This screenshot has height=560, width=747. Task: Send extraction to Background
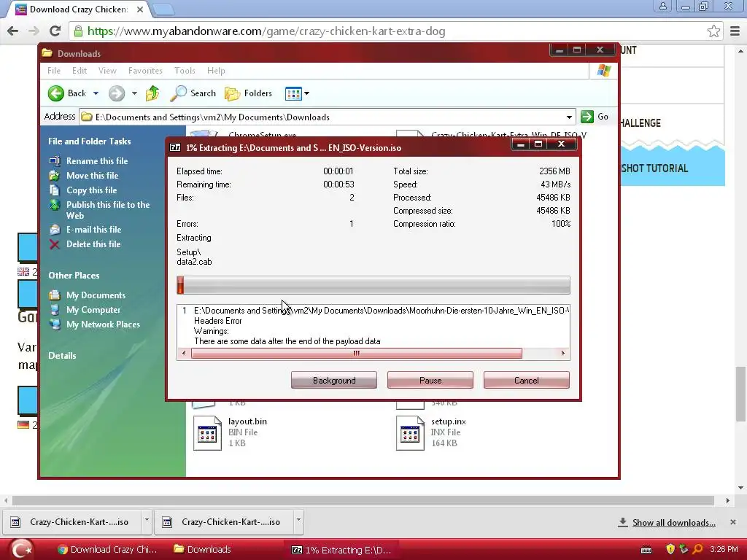[x=334, y=380]
